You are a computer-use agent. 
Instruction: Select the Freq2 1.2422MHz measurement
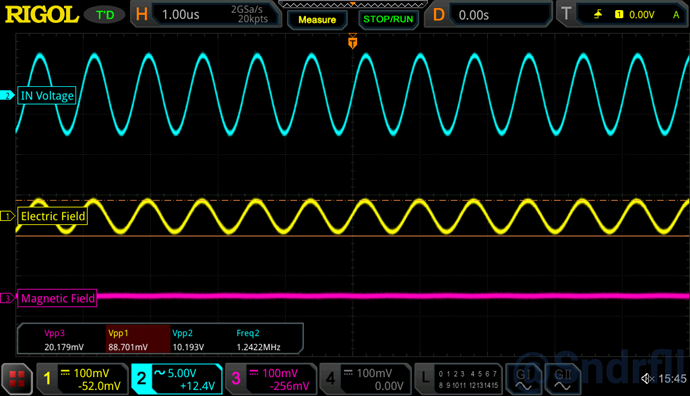[258, 340]
